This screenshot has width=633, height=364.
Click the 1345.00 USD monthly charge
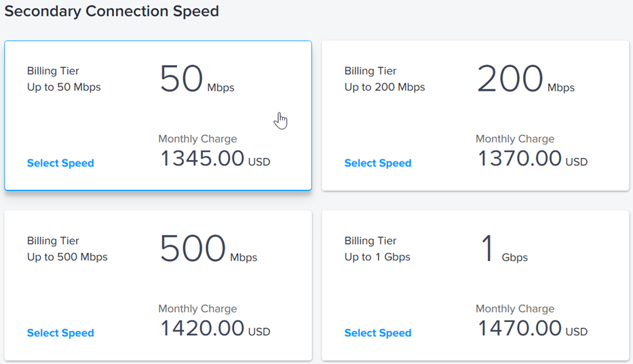pos(215,158)
